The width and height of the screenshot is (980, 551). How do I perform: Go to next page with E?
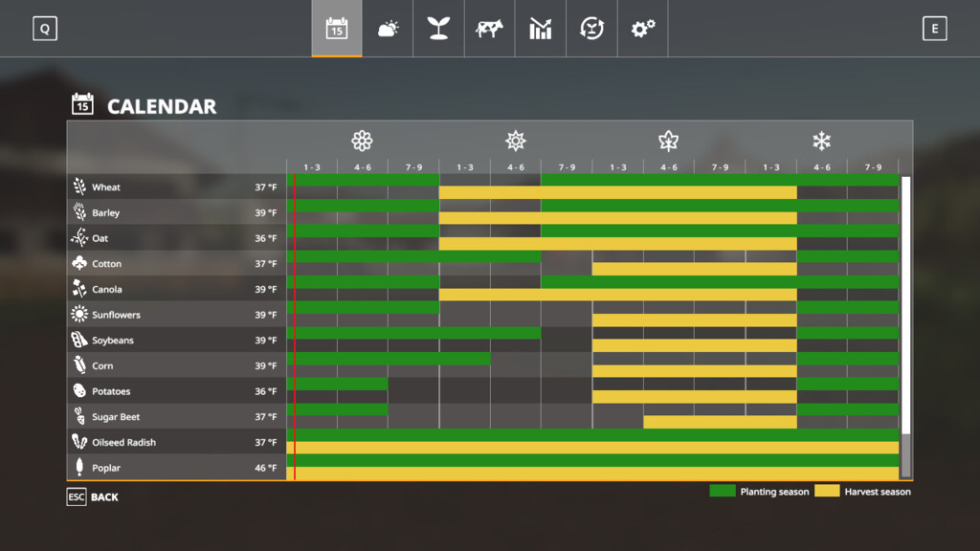(x=934, y=29)
